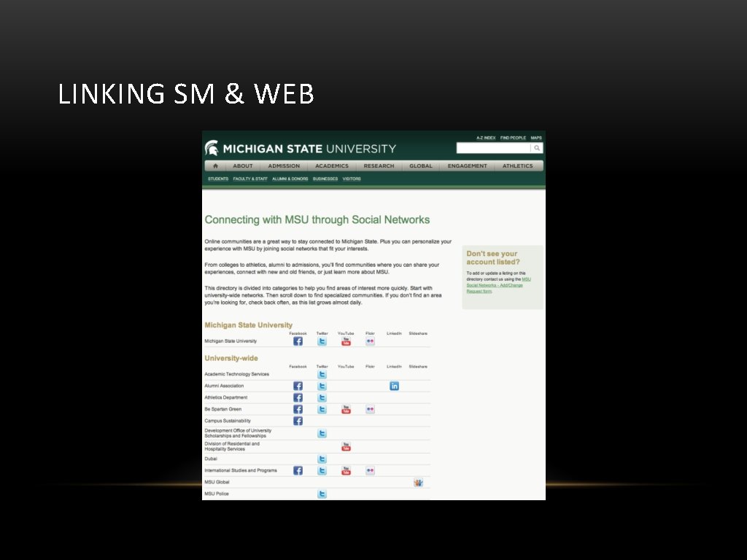Open Academic Technology Services Twitter icon
This screenshot has height=560, width=747.
point(322,374)
